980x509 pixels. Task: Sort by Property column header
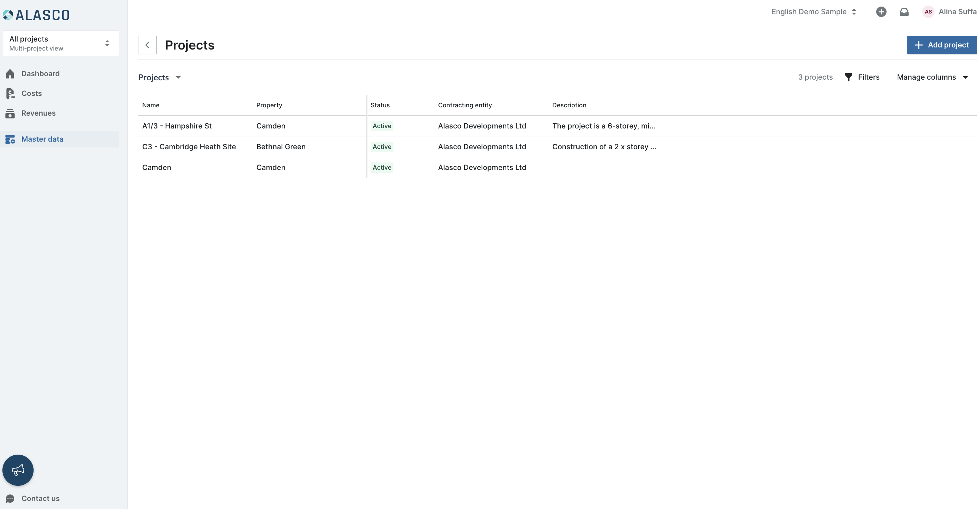[269, 105]
